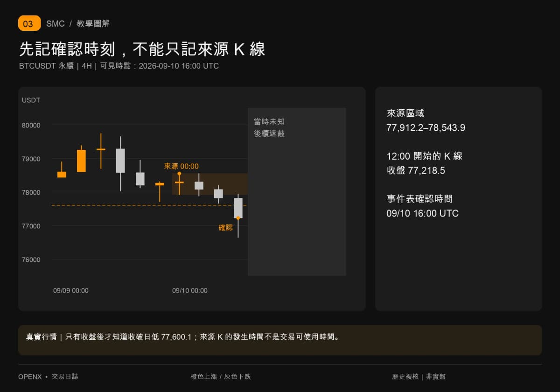Click the 09/09 00:00 time axis label
Image resolution: width=560 pixels, height=392 pixels.
point(71,290)
